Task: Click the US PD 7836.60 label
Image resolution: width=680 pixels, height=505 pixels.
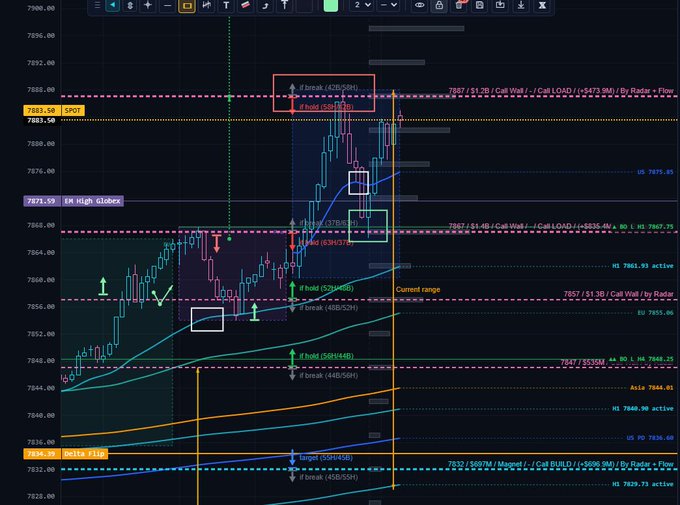Action: 650,438
